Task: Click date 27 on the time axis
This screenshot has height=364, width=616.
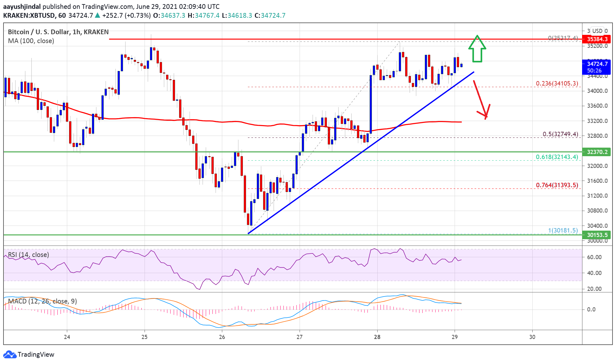Action: point(299,337)
